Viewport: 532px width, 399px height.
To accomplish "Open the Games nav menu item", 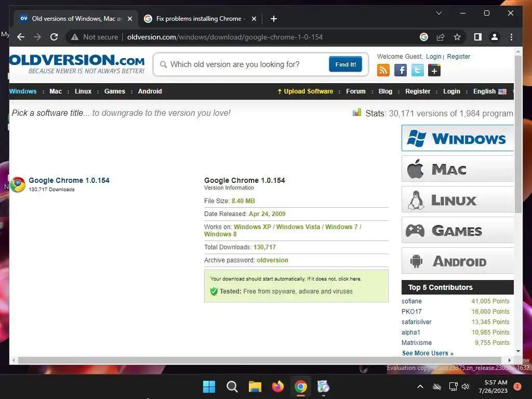I will pyautogui.click(x=115, y=91).
